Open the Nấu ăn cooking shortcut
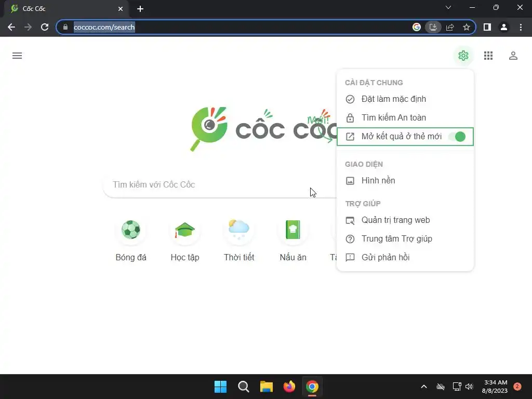The image size is (532, 399). (x=293, y=240)
